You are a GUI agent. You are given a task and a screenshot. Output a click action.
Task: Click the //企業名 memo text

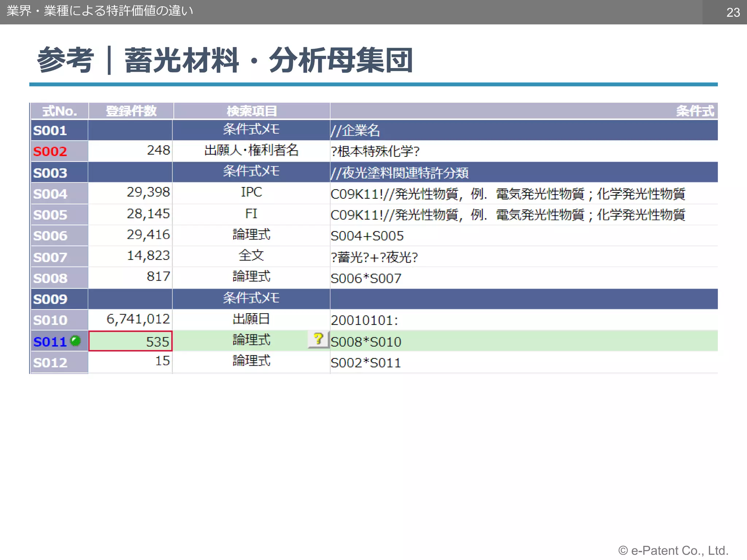tap(355, 131)
